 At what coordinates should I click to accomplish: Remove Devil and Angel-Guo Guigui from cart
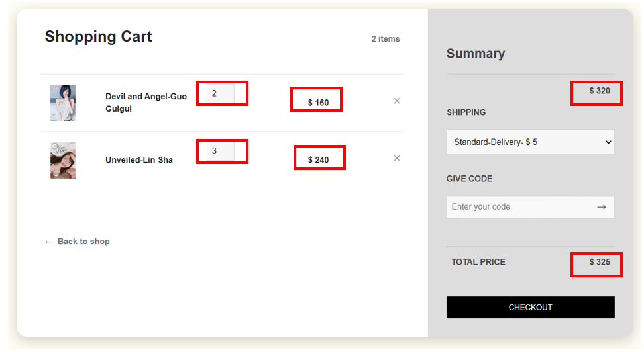(397, 101)
